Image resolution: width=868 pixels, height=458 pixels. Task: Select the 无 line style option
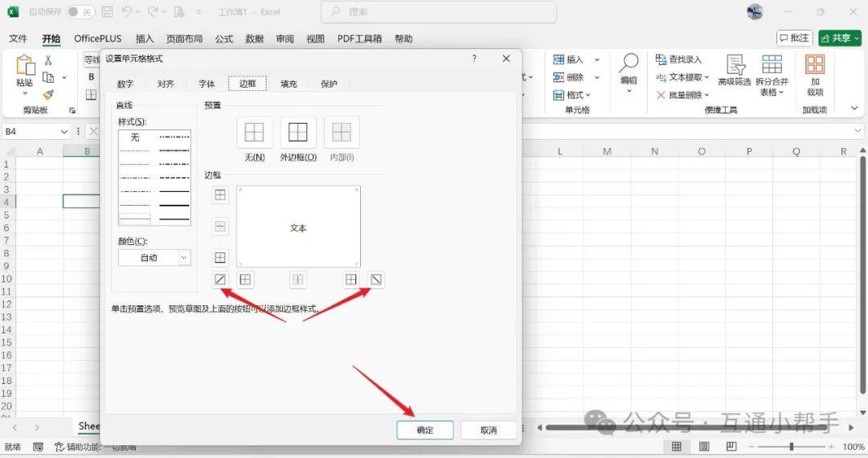[x=135, y=137]
